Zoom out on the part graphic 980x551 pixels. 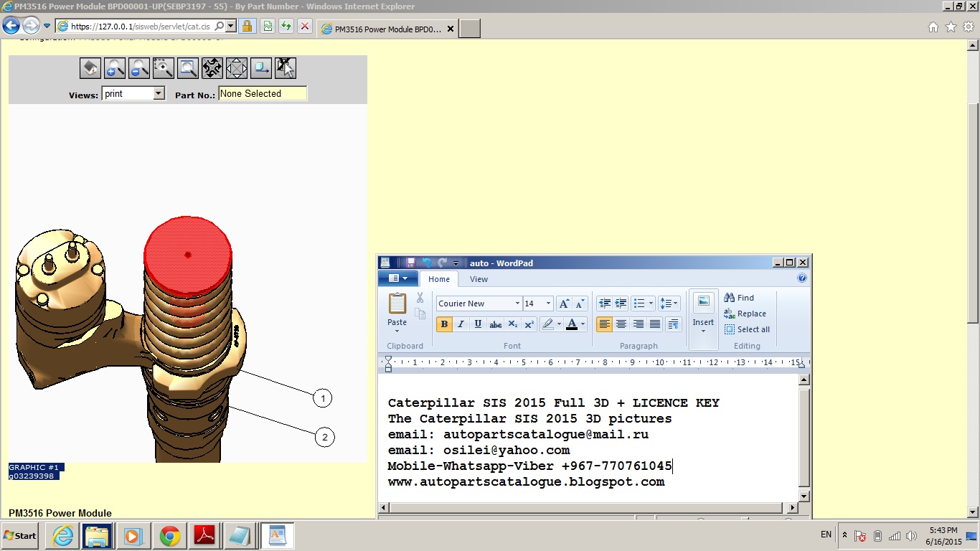[139, 68]
